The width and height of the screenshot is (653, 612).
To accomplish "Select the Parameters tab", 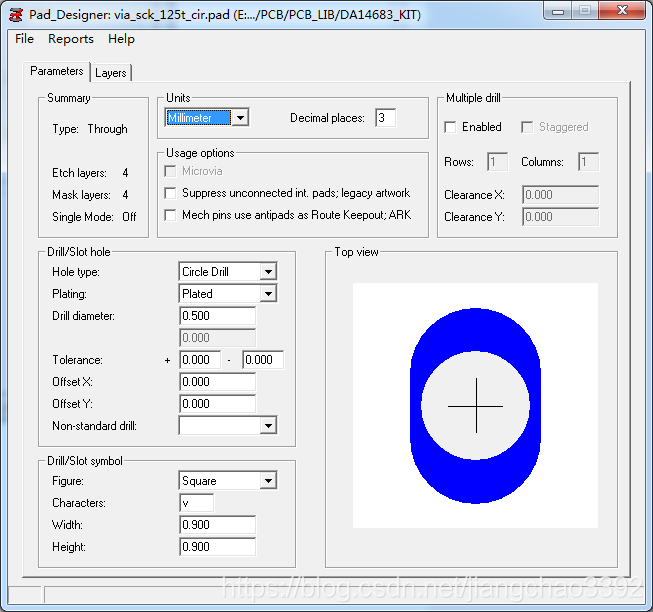I will pyautogui.click(x=57, y=72).
